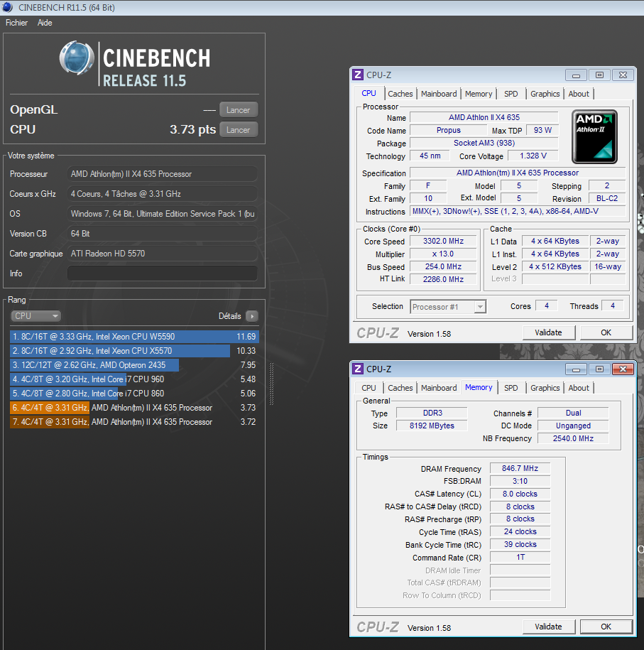Click the Command Rate value 1T
644x650 pixels.
[x=520, y=557]
